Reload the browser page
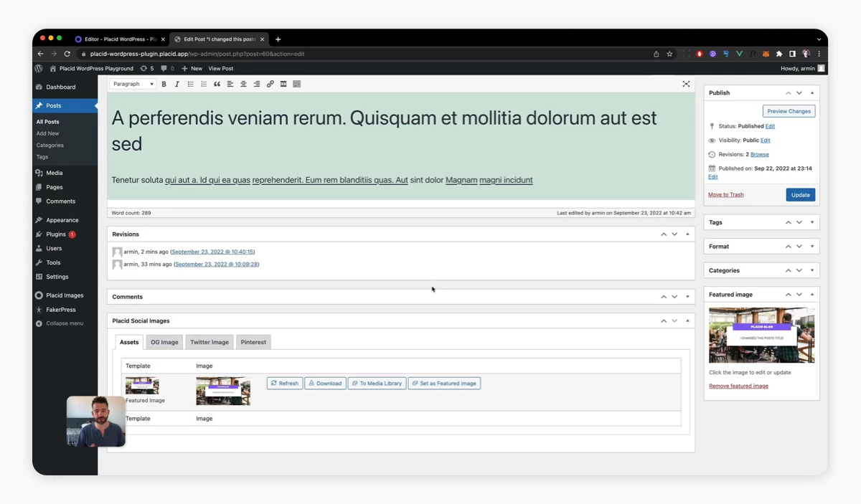This screenshot has width=861, height=504. 67,54
